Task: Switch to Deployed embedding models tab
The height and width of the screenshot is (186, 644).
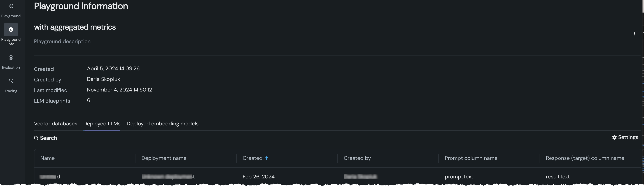Action: 163,124
